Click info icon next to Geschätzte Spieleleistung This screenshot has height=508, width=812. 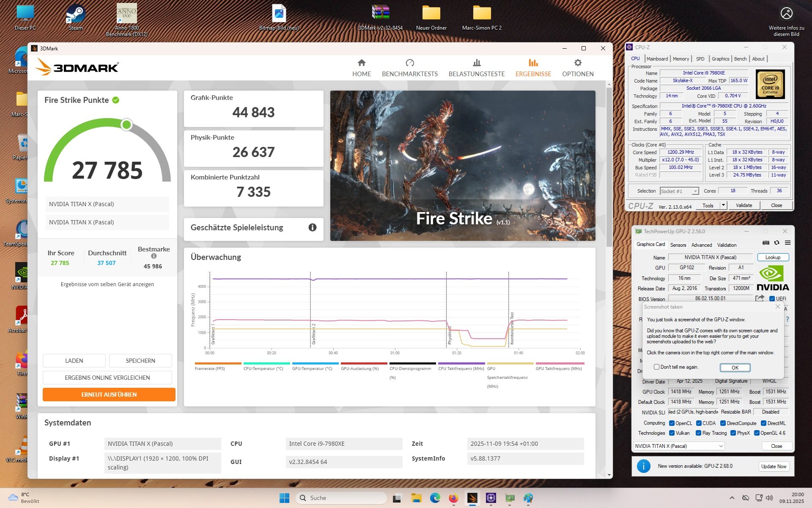coord(313,227)
